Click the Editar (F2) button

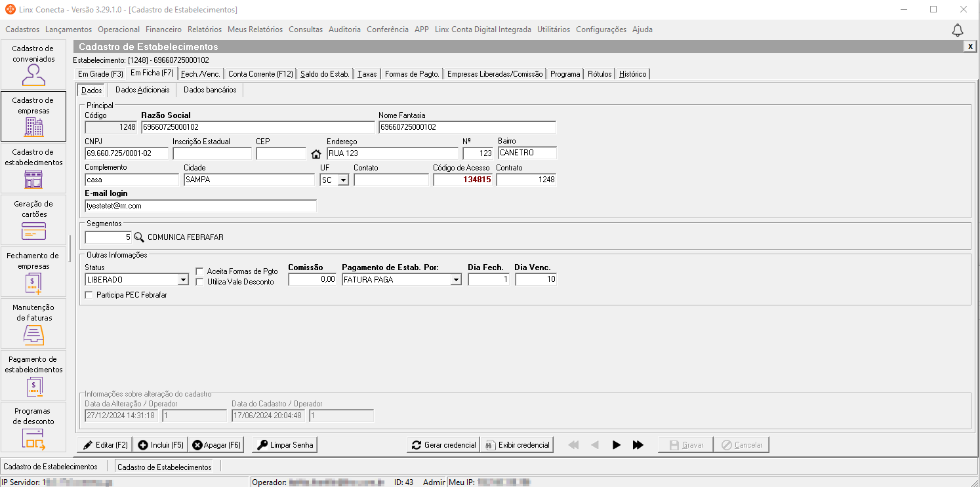pos(104,445)
